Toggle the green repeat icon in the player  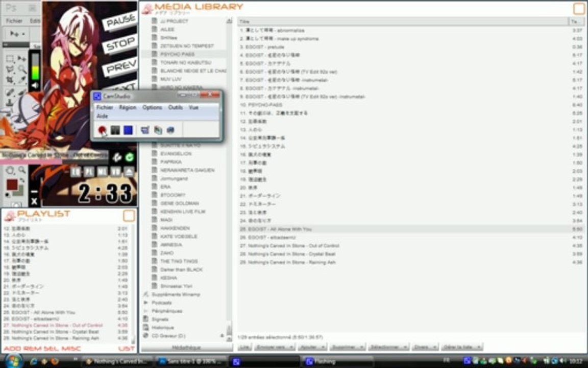coord(129,157)
